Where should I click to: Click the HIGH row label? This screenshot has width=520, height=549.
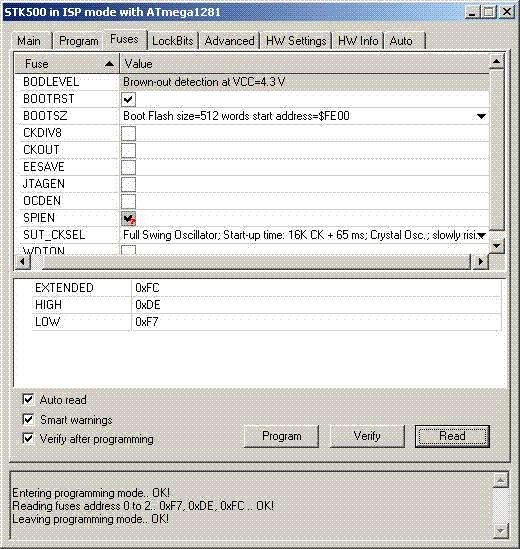pos(48,305)
